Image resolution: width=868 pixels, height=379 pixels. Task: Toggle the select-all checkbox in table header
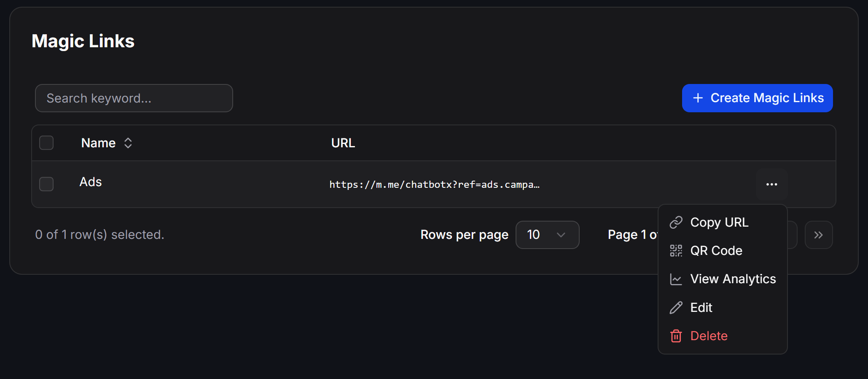46,143
